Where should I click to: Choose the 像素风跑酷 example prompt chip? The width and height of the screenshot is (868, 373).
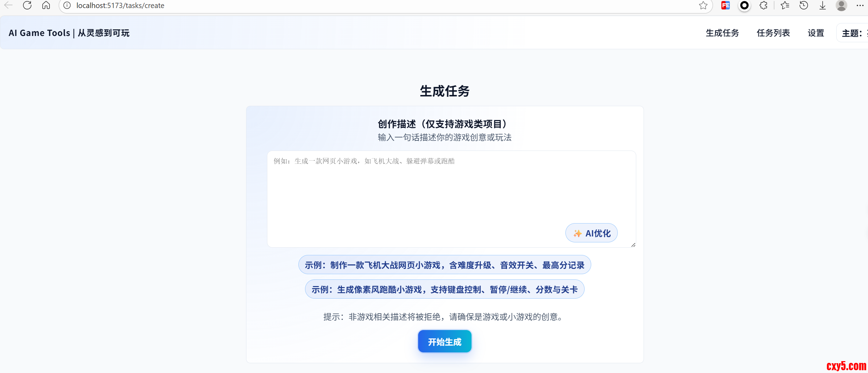click(445, 289)
